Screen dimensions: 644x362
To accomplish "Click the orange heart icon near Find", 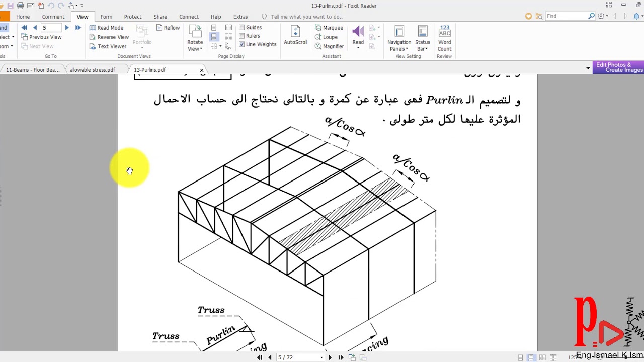I will (528, 16).
